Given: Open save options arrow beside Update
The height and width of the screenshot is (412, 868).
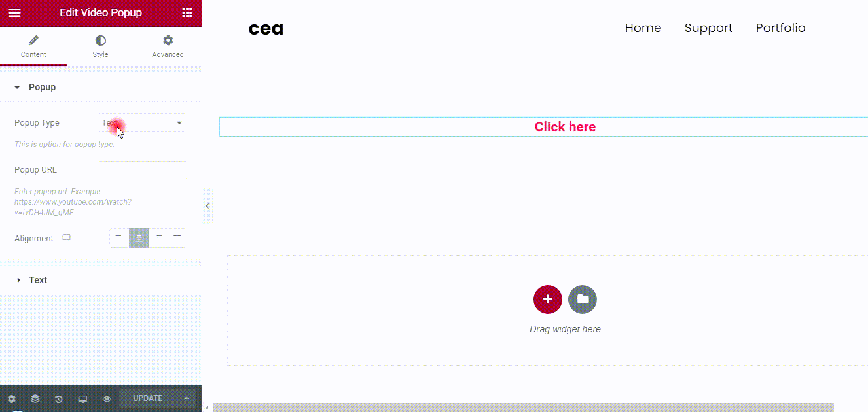Looking at the screenshot, I should coord(187,398).
